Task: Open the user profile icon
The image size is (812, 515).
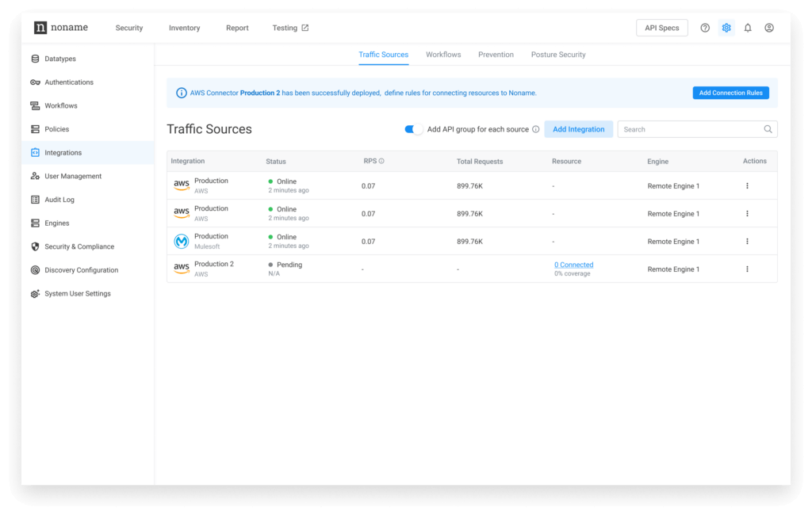Action: (769, 28)
